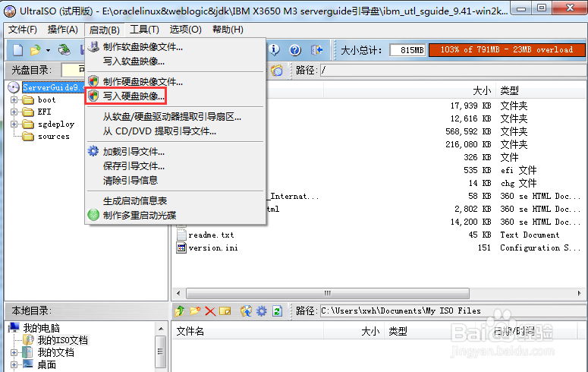Choose 写入硬盘映像... from menu
588x372 pixels.
(134, 96)
